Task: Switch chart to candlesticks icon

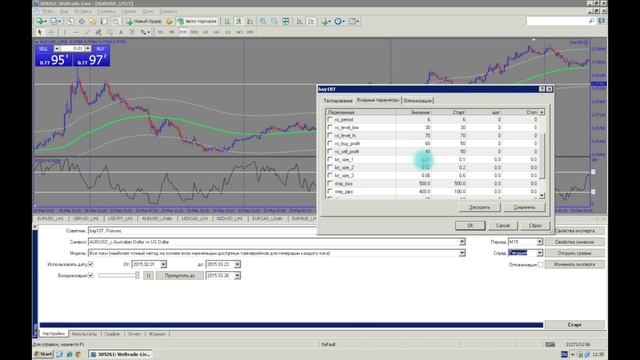Action: tap(239, 21)
